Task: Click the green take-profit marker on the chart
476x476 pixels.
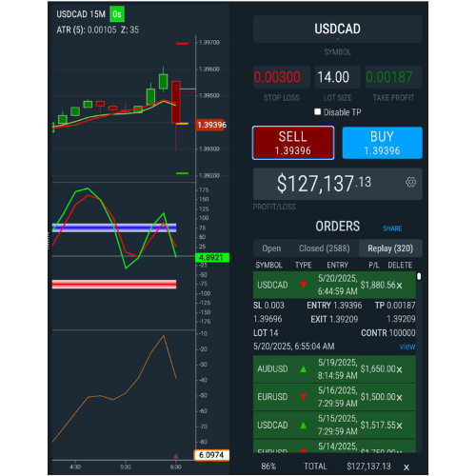Action: pyautogui.click(x=182, y=173)
